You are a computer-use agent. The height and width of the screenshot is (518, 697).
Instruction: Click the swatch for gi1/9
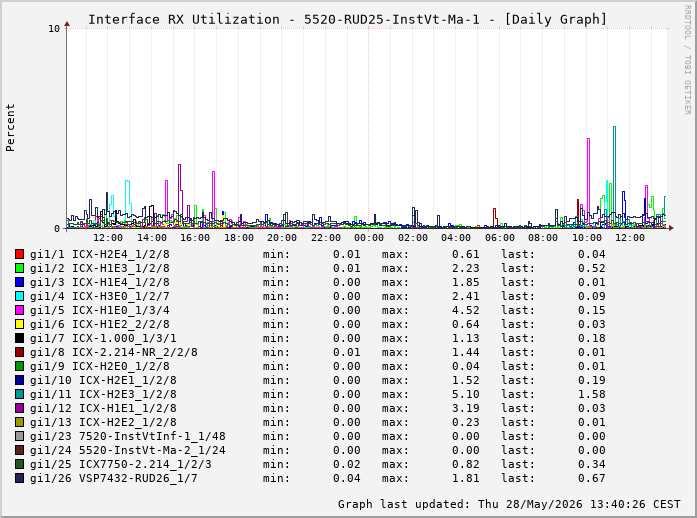point(19,366)
